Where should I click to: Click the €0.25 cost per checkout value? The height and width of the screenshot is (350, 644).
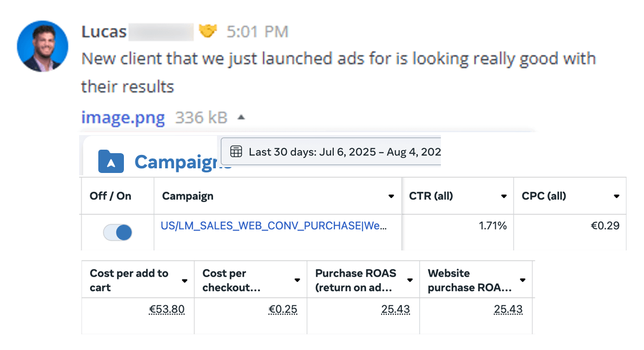coord(283,309)
